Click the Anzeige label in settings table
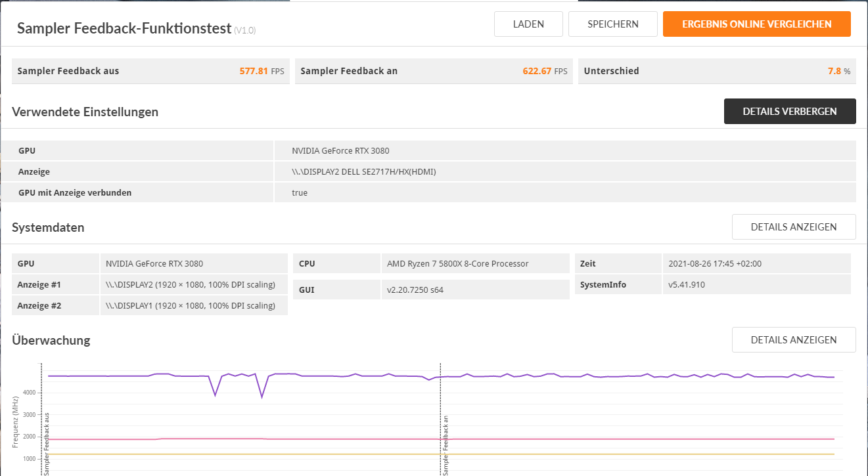868x476 pixels. (34, 172)
